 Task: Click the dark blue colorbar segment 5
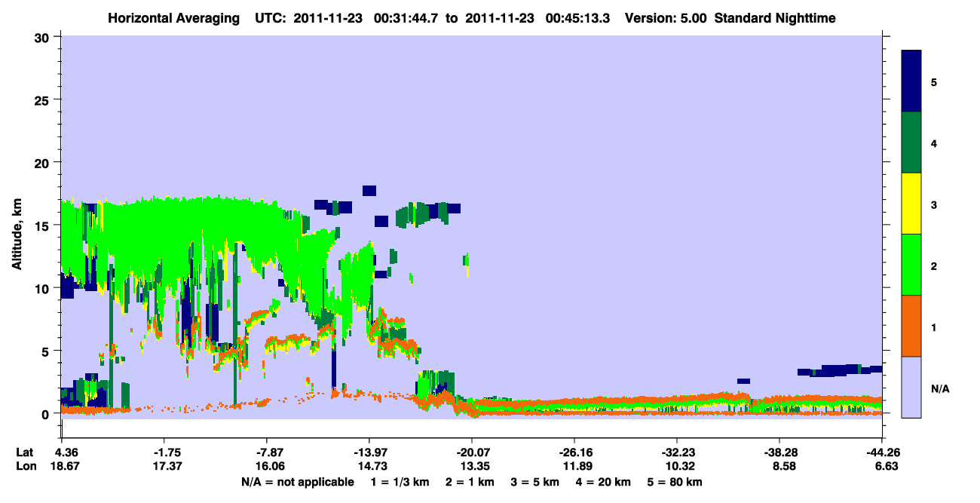click(x=911, y=81)
